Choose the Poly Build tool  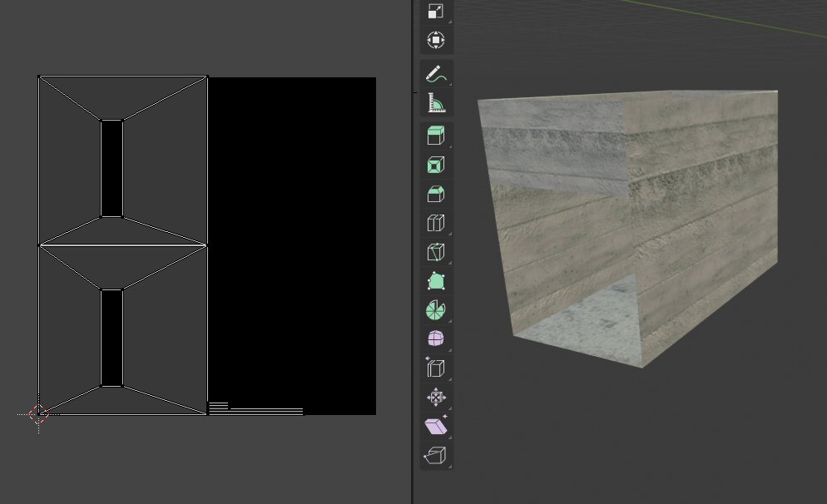(x=436, y=281)
